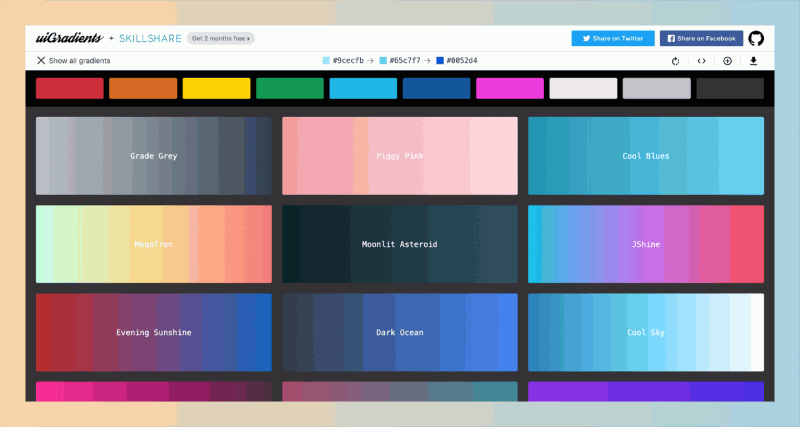Filter gradients by yellow swatch
The width and height of the screenshot is (800, 427).
[216, 88]
